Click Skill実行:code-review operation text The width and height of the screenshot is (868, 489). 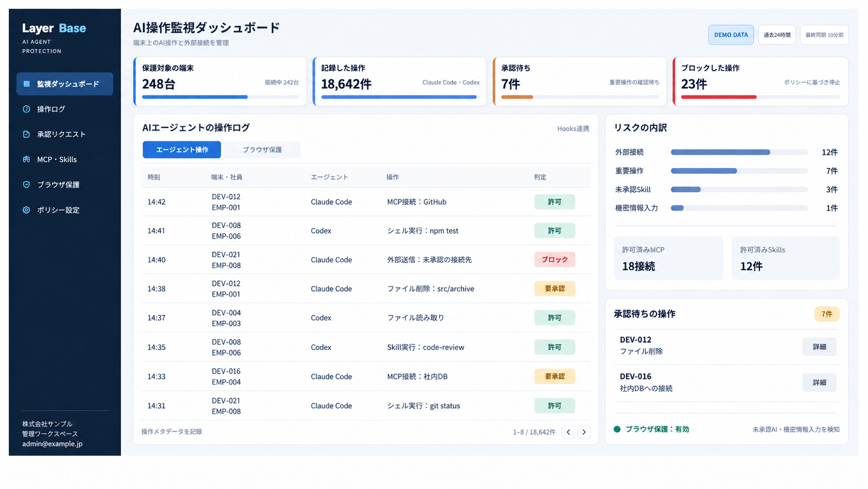426,347
